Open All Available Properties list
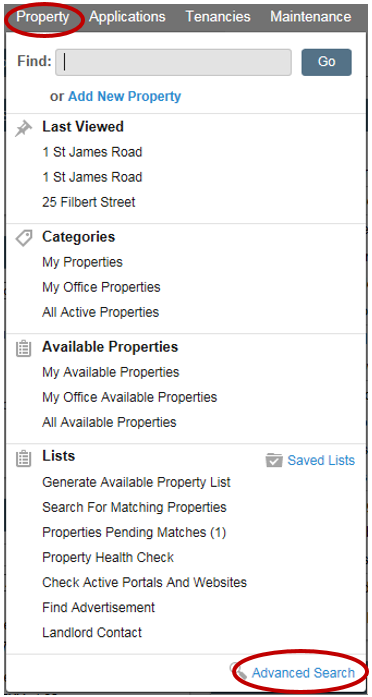372x697 pixels. pos(109,422)
